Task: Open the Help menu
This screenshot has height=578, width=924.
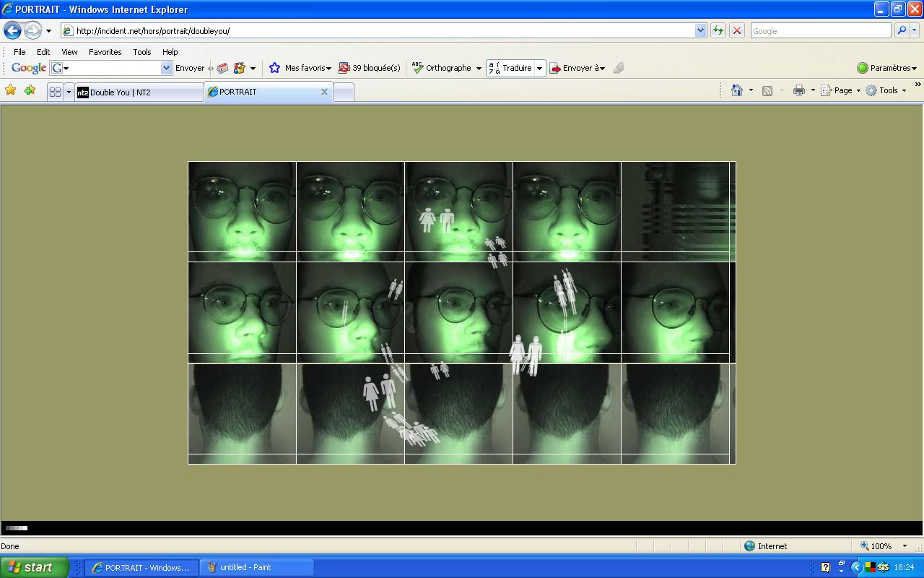Action: [x=170, y=52]
